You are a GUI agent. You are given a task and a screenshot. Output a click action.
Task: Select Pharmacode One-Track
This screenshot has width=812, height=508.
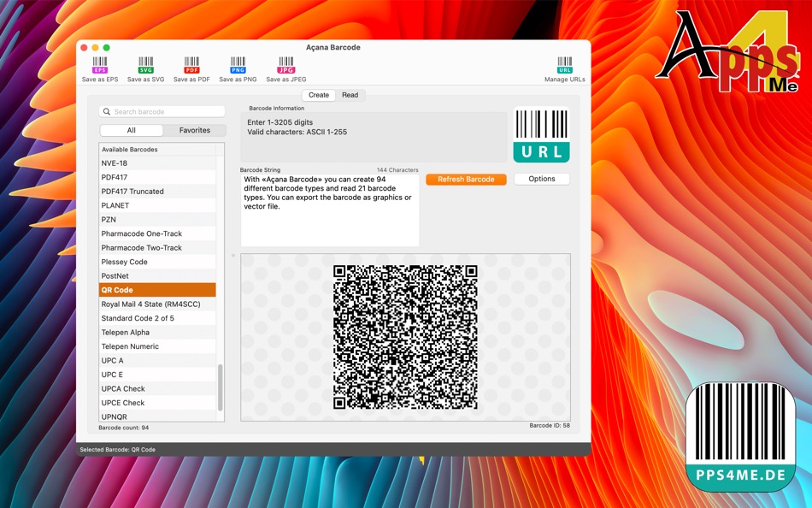click(157, 233)
